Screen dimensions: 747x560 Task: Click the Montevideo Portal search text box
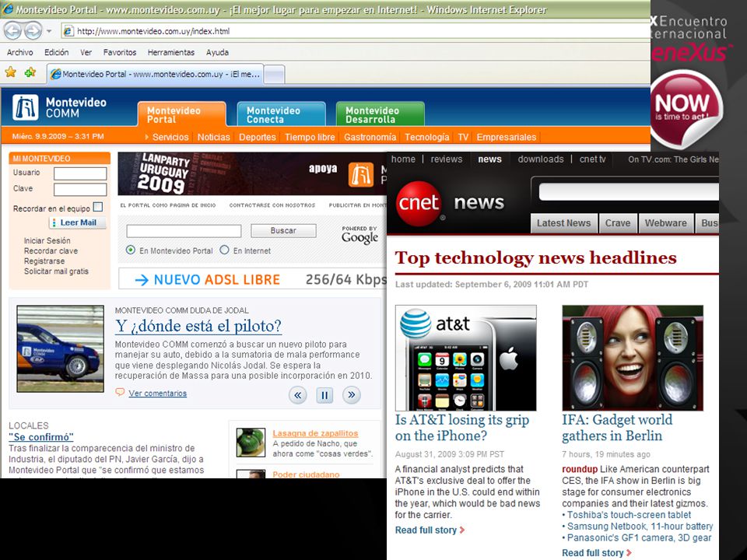coord(184,231)
